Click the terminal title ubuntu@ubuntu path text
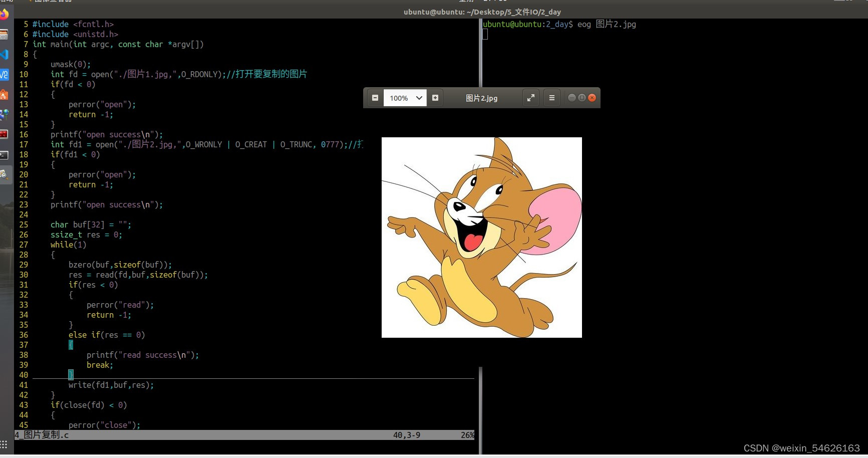The width and height of the screenshot is (868, 458). 482,12
